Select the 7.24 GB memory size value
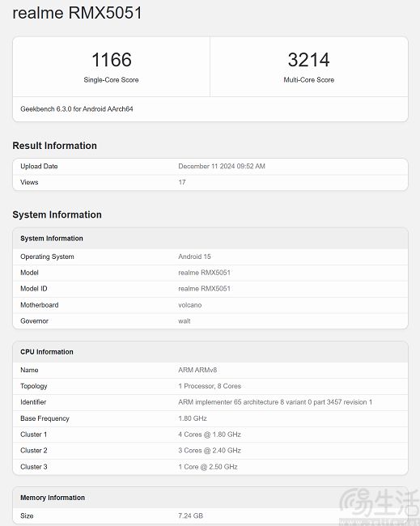The image size is (420, 526). coord(190,516)
